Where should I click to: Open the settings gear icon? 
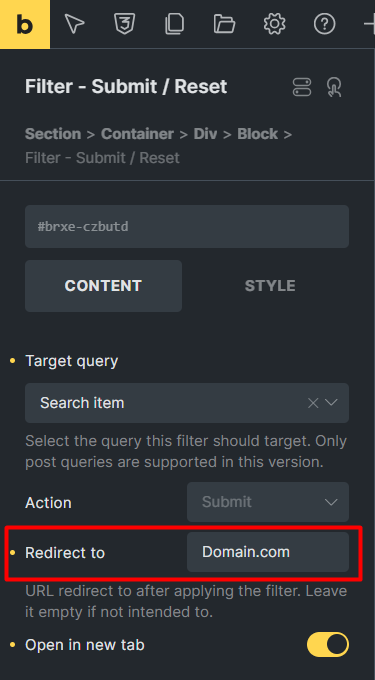coord(274,24)
